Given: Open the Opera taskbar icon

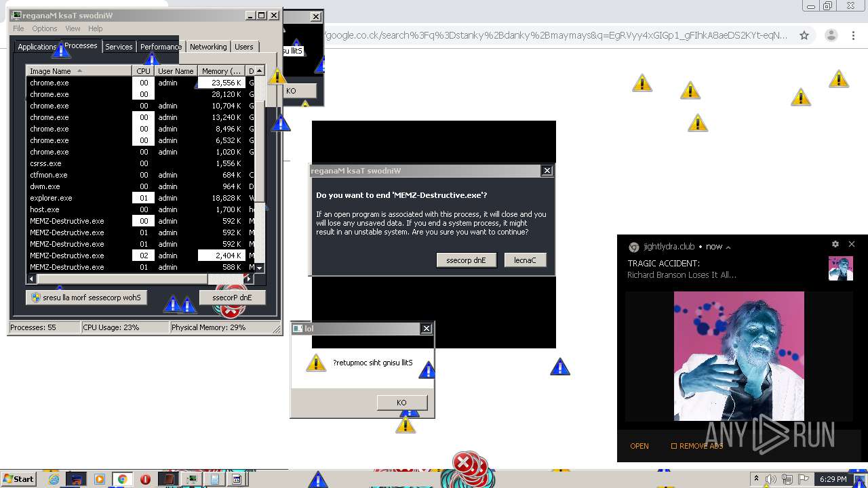Looking at the screenshot, I should point(145,479).
